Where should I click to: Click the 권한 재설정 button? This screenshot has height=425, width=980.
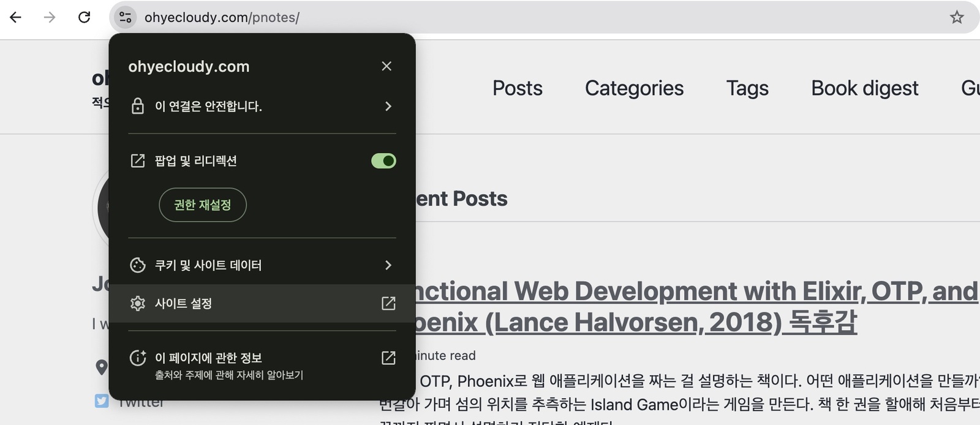point(203,205)
